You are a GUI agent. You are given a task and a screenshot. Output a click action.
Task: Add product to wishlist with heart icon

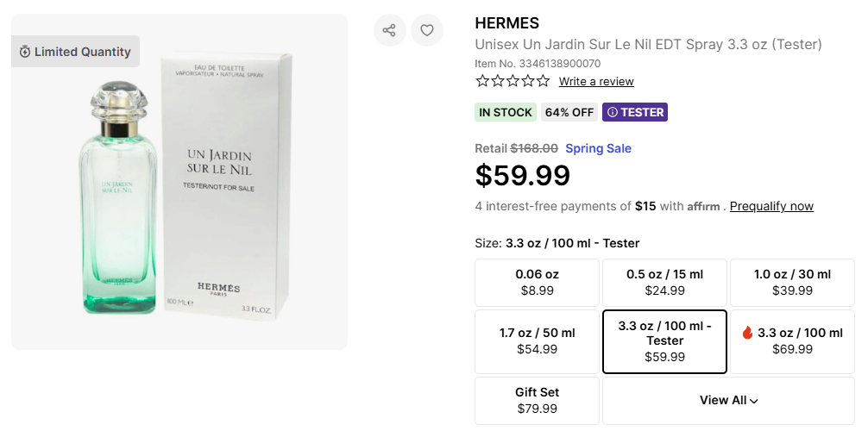(426, 30)
